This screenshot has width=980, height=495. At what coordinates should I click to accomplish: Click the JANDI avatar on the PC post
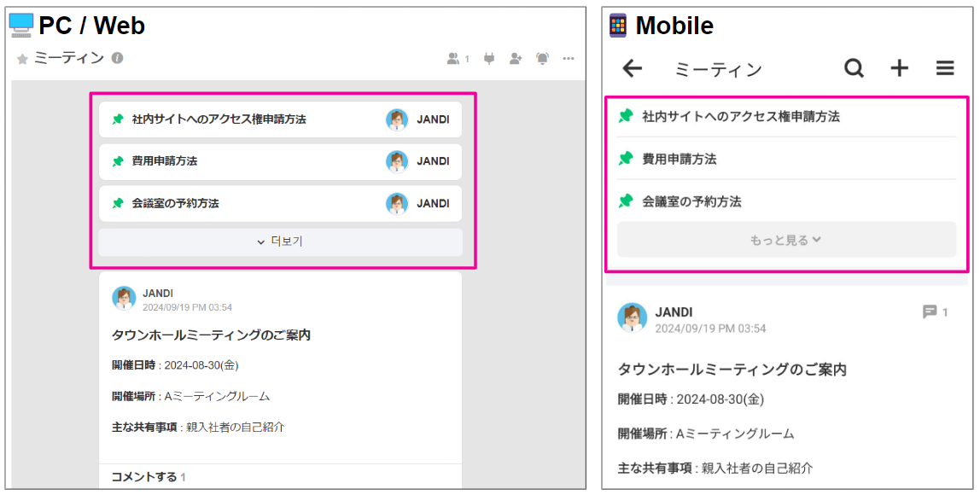pyautogui.click(x=124, y=299)
